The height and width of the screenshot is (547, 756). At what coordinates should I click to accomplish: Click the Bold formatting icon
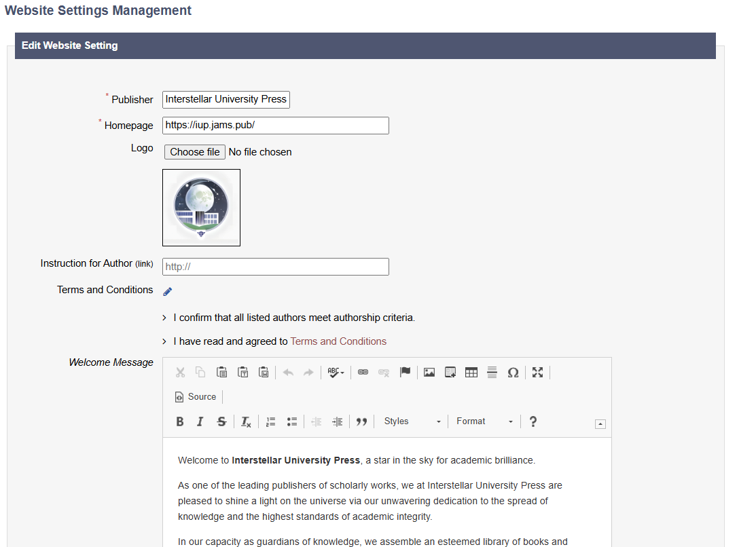click(180, 421)
